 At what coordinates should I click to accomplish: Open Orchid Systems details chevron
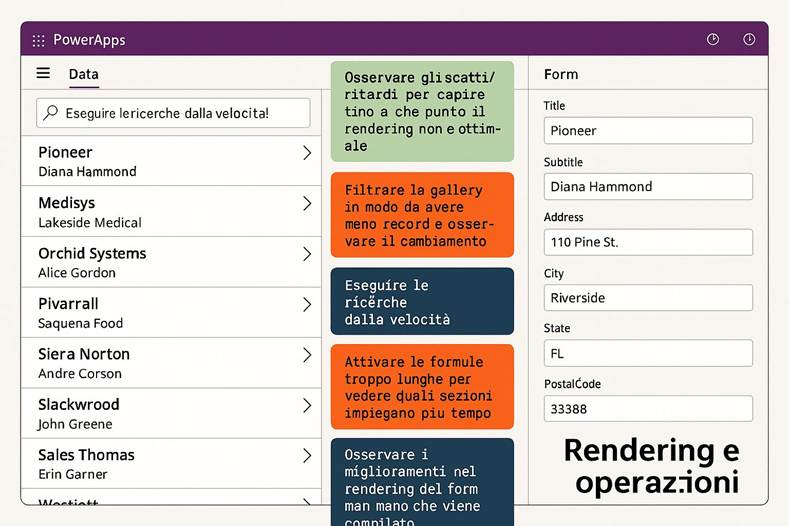pyautogui.click(x=307, y=254)
